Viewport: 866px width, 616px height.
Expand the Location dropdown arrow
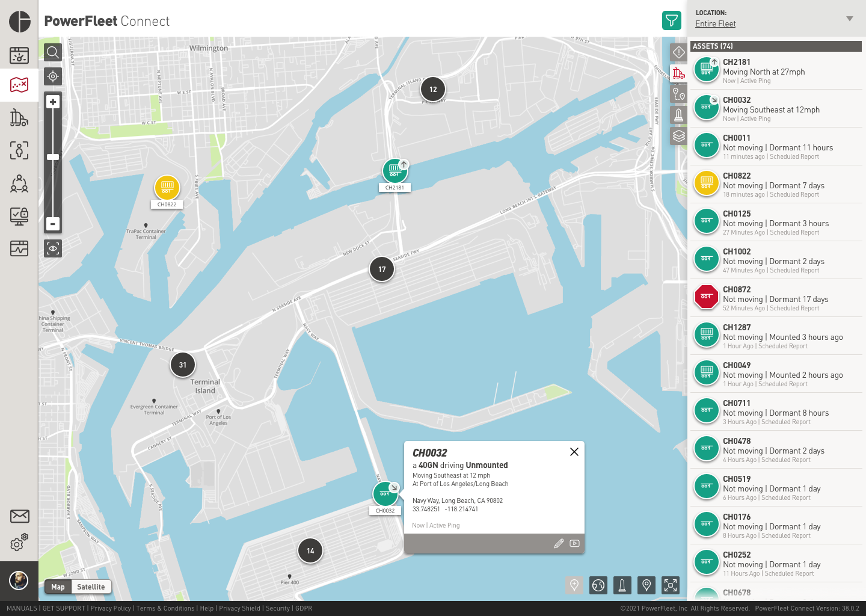pos(850,19)
